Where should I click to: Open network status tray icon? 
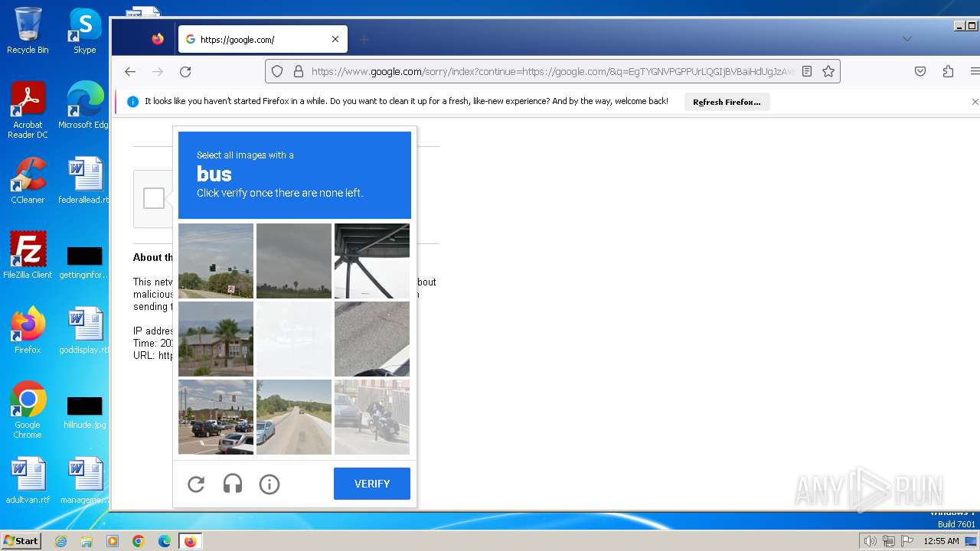(x=889, y=541)
